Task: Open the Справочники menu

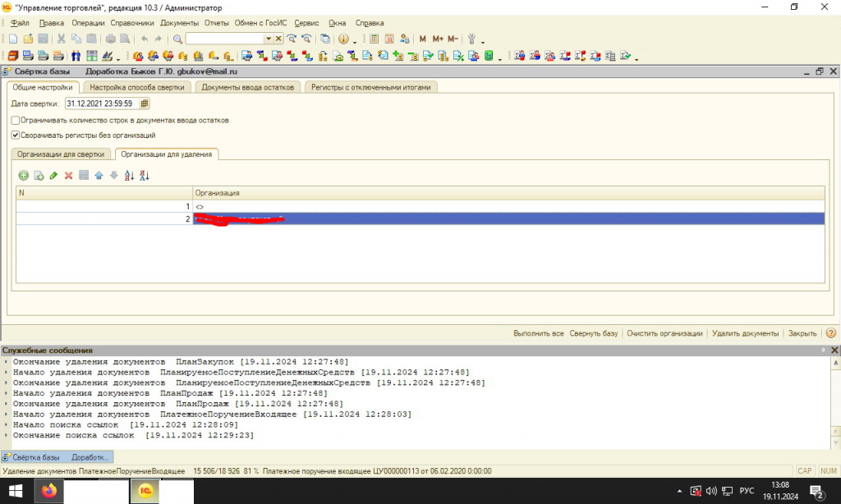Action: 132,23
